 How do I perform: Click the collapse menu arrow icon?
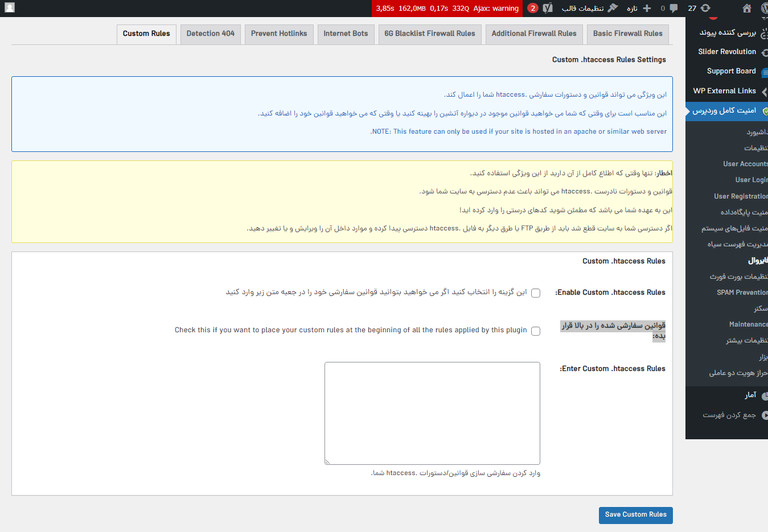tap(765, 415)
